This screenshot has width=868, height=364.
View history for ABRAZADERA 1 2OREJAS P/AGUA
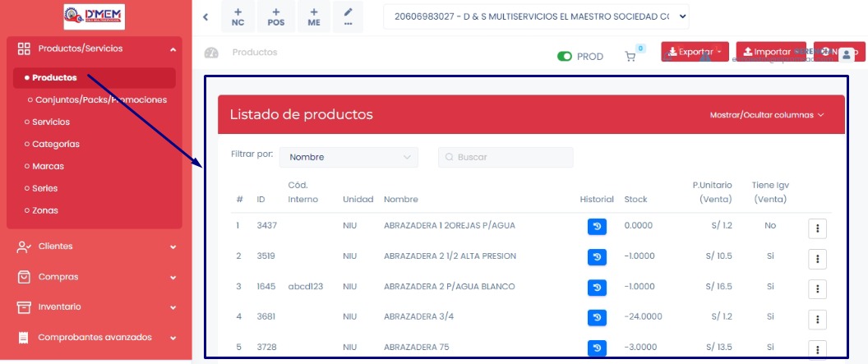(597, 226)
